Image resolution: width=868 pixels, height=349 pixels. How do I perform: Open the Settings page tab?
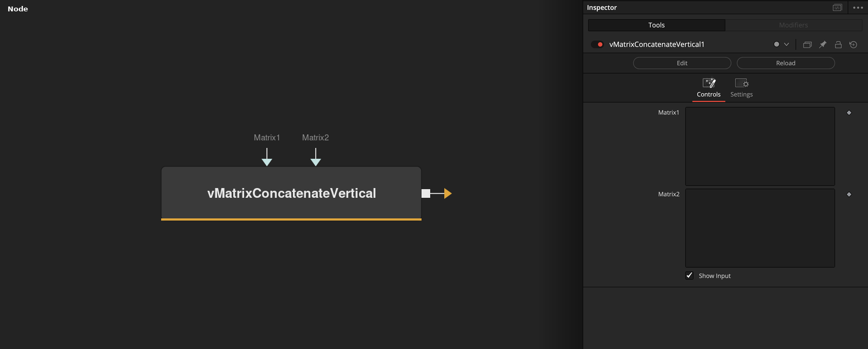pos(742,88)
